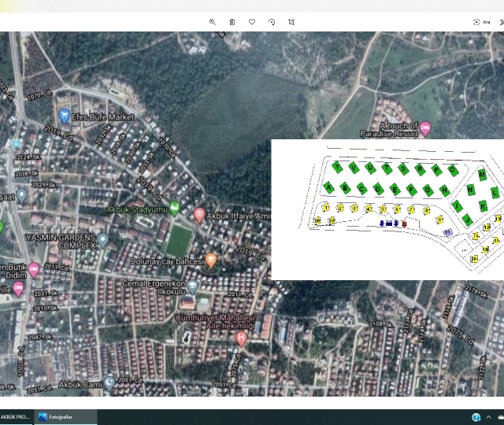Click the Yasmin Gardens Complex pin
Screen dimensions: 504x425
[x=102, y=239]
